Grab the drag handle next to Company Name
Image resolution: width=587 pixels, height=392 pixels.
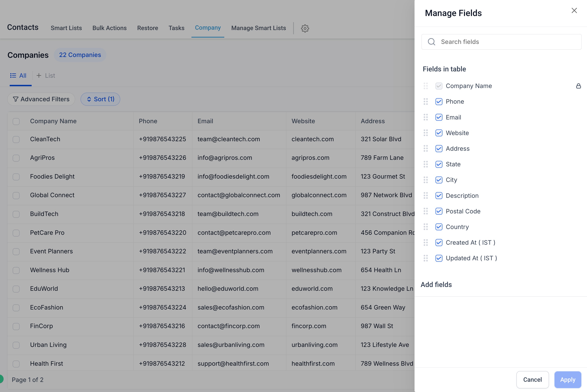[425, 86]
